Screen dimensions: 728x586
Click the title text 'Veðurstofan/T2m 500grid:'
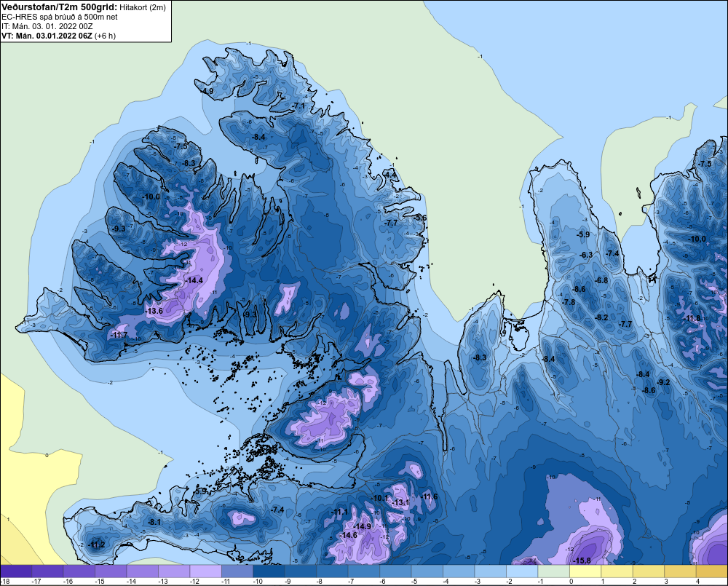[x=58, y=7]
